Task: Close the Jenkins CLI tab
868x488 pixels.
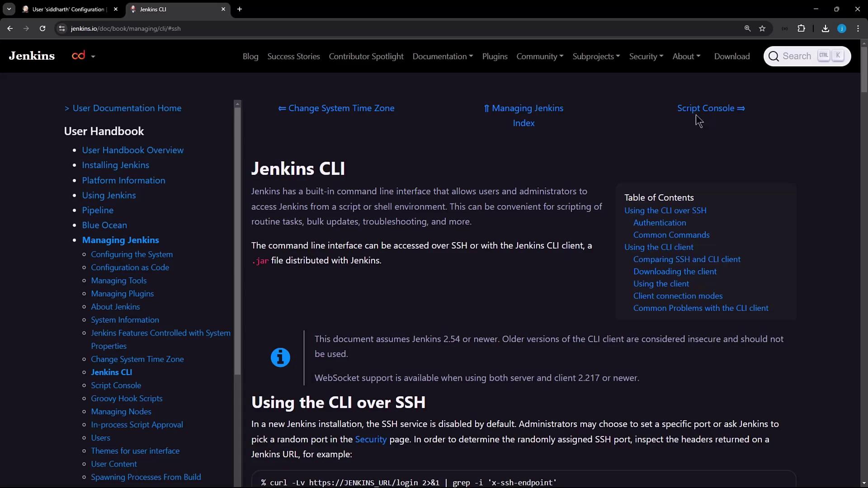Action: tap(223, 9)
